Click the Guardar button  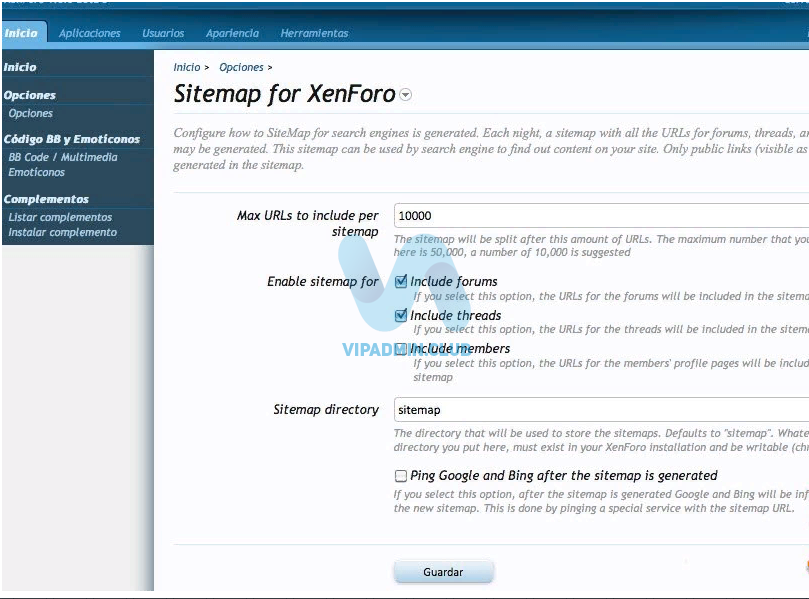click(x=443, y=572)
